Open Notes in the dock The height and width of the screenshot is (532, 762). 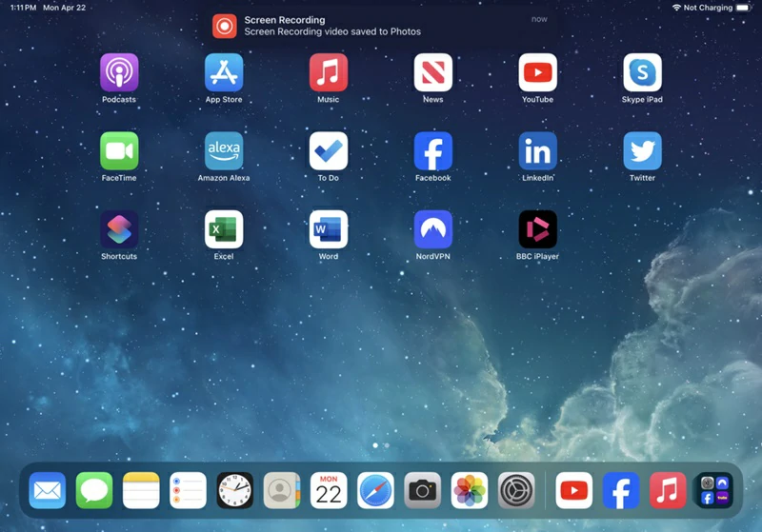(141, 490)
